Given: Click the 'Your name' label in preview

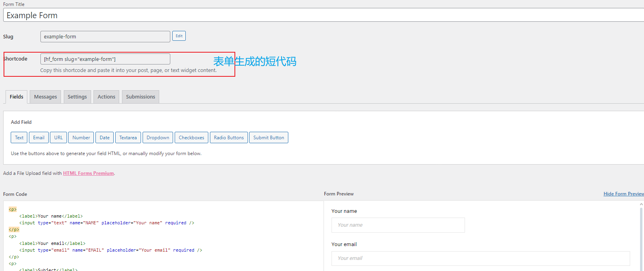Looking at the screenshot, I should pos(344,211).
